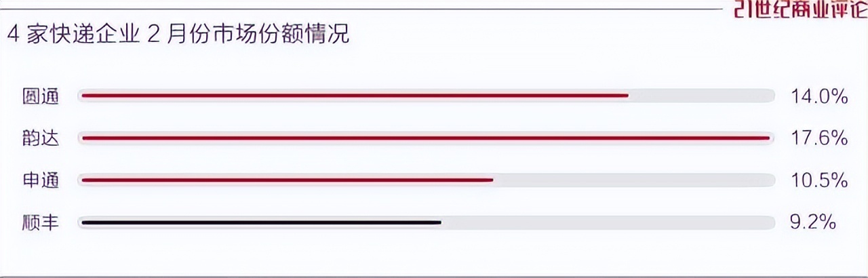Click the red 申通 progress bar
This screenshot has height=278, width=868.
287,180
